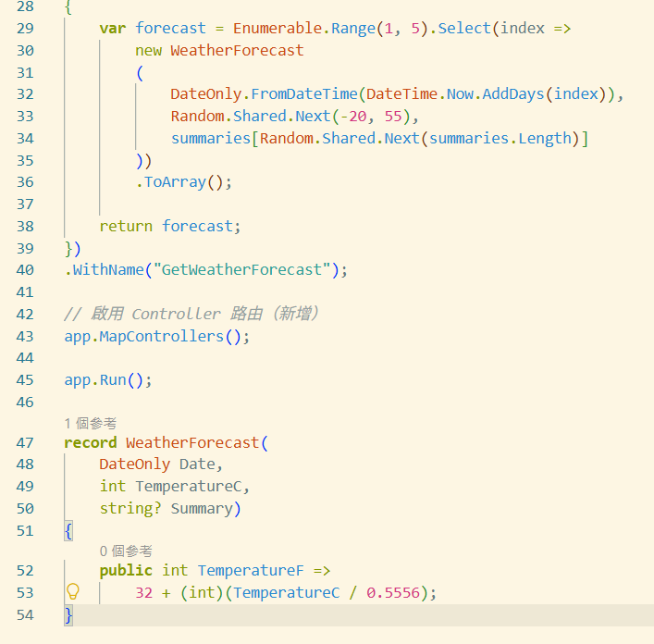Click line number 43 in the gutter
654x644 pixels.
point(25,337)
